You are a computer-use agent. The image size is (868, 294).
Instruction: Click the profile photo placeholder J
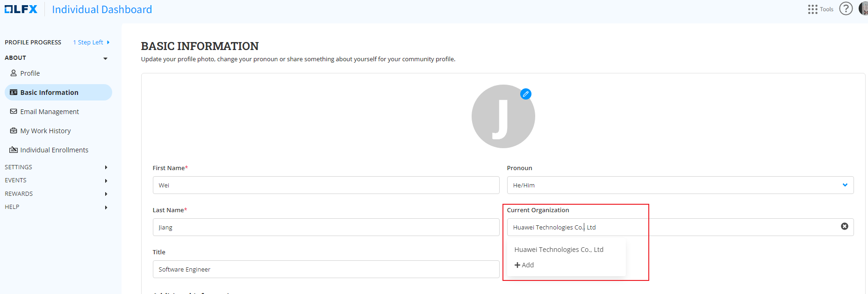[503, 116]
